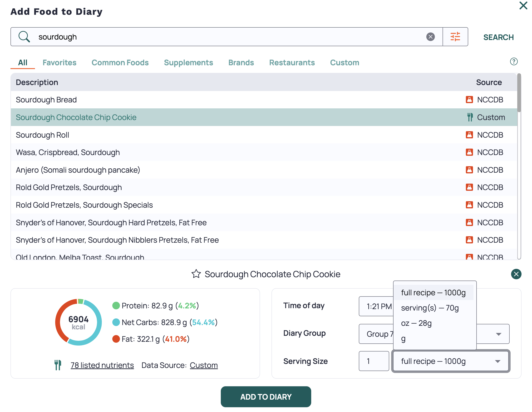Open the Brands tab
The width and height of the screenshot is (532, 412).
click(241, 63)
